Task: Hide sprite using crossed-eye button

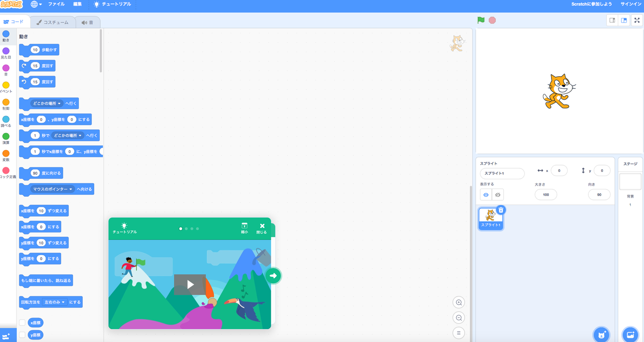Action: click(x=498, y=194)
